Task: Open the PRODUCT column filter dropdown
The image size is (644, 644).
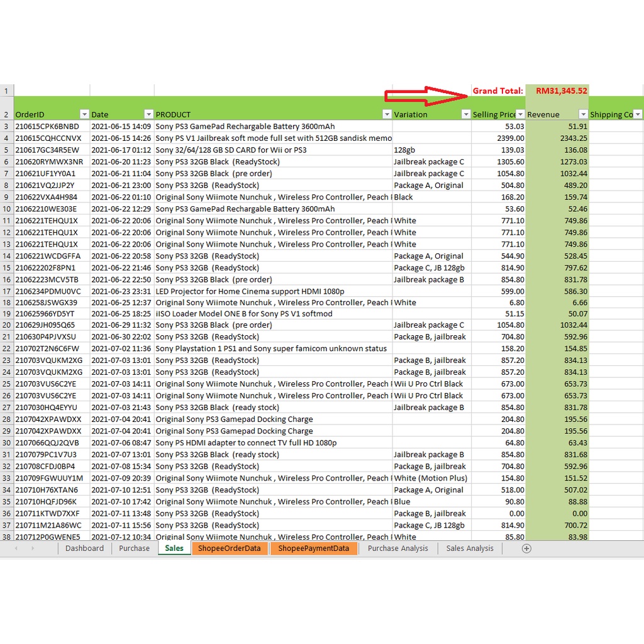Action: [387, 114]
